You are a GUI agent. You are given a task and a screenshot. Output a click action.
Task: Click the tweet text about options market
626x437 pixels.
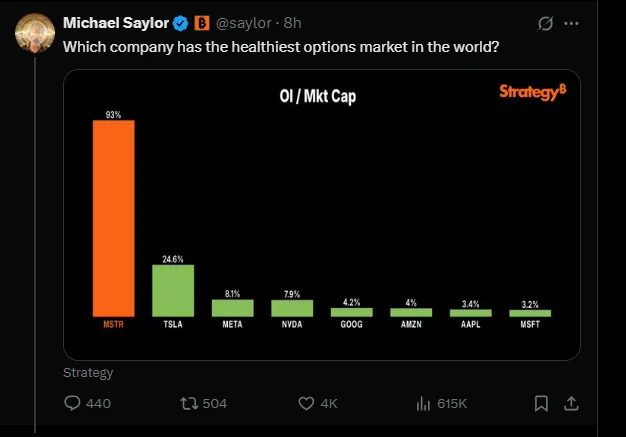(x=281, y=46)
